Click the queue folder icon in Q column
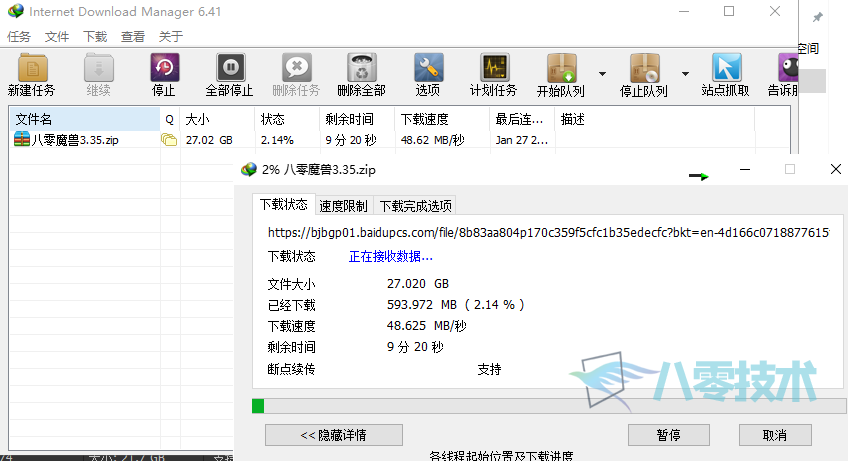This screenshot has width=848, height=461. point(169,140)
